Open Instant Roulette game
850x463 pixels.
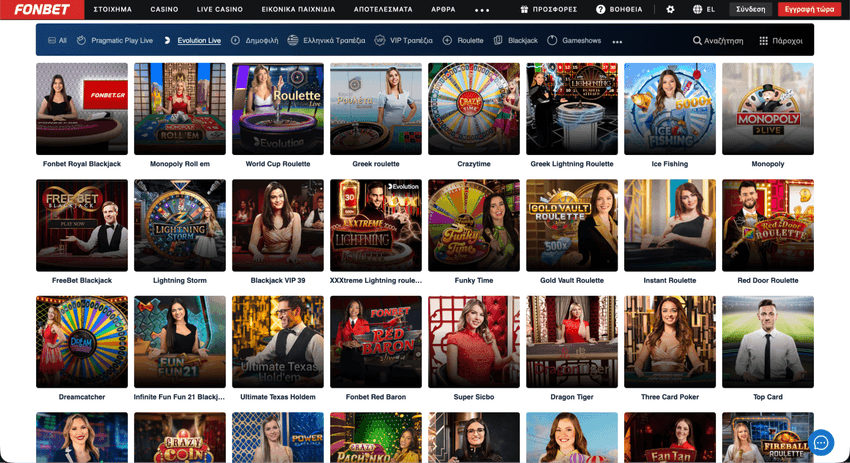pyautogui.click(x=670, y=226)
